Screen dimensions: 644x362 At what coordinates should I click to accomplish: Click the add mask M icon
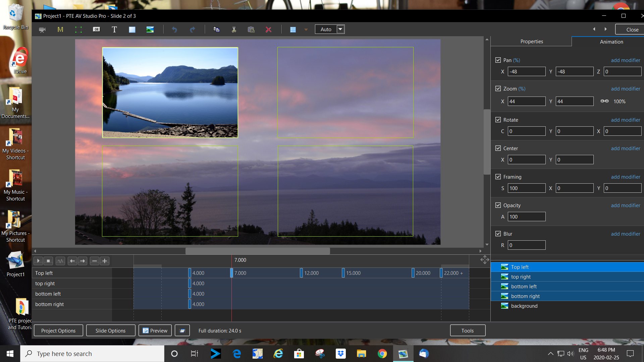tap(60, 29)
